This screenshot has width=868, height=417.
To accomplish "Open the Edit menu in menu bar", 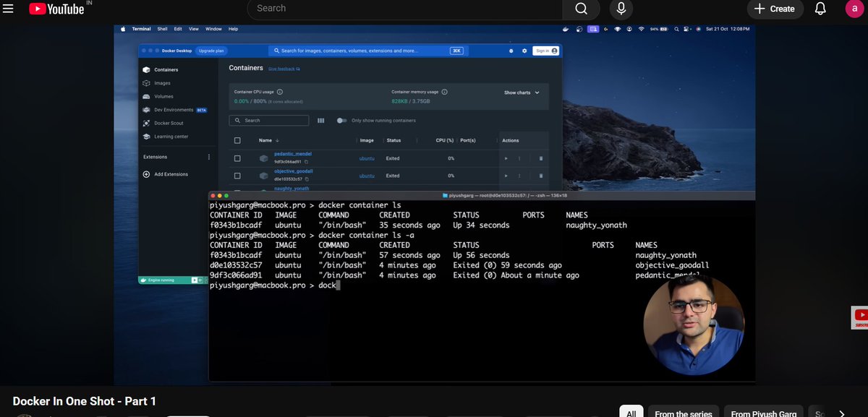I will [x=178, y=29].
